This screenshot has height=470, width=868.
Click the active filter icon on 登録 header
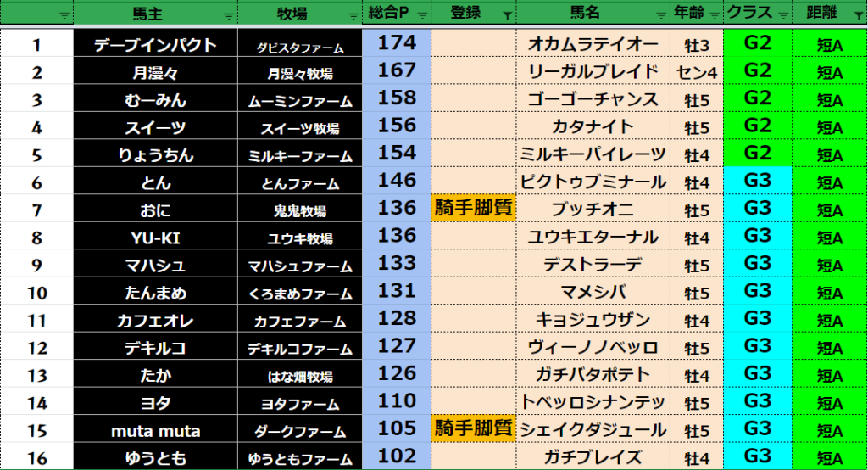click(x=507, y=14)
